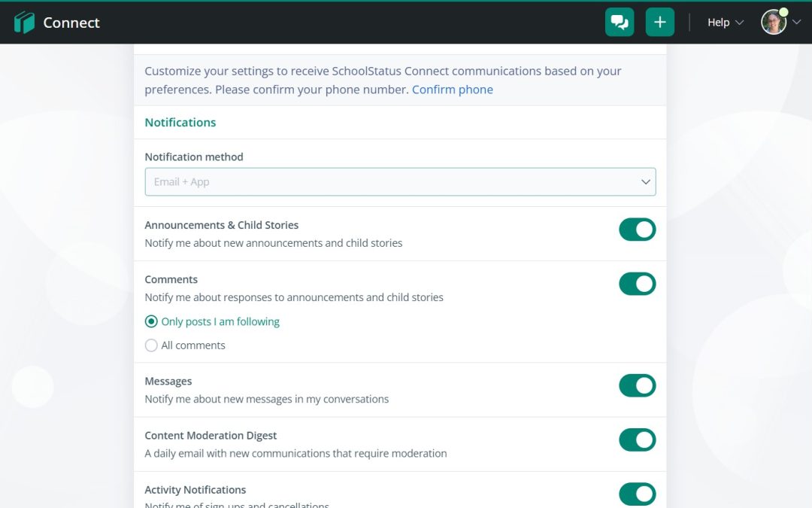Open the user profile avatar
The height and width of the screenshot is (508, 812).
[x=774, y=23]
